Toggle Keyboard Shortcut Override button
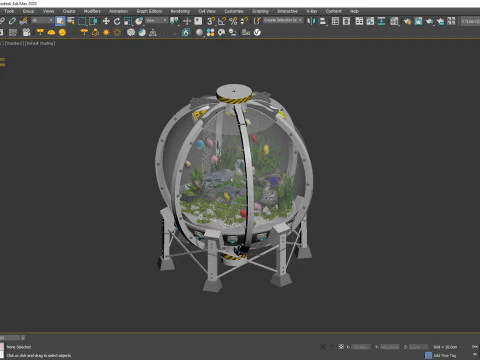This screenshot has width=480, height=360. [198, 21]
